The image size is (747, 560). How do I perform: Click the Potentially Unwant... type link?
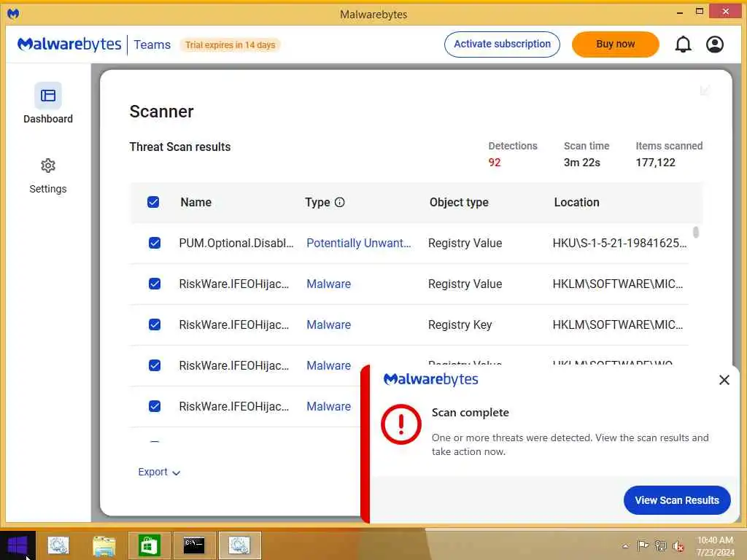tap(359, 244)
